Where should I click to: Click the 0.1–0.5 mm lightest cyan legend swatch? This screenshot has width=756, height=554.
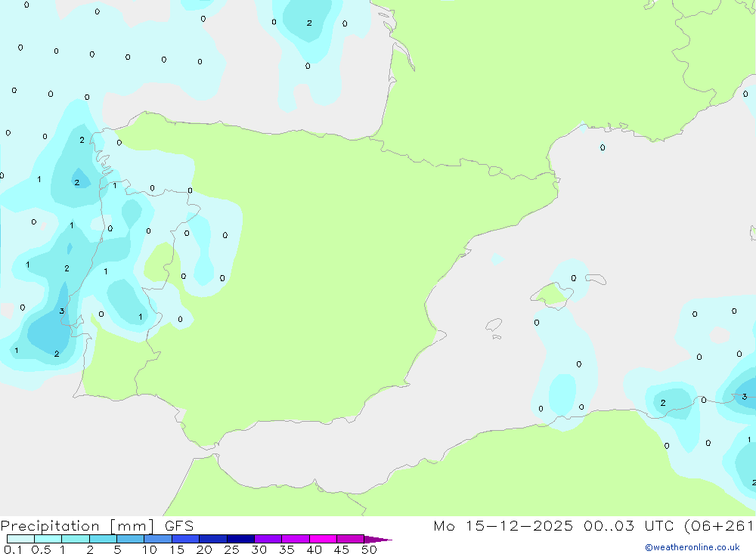pos(20,539)
